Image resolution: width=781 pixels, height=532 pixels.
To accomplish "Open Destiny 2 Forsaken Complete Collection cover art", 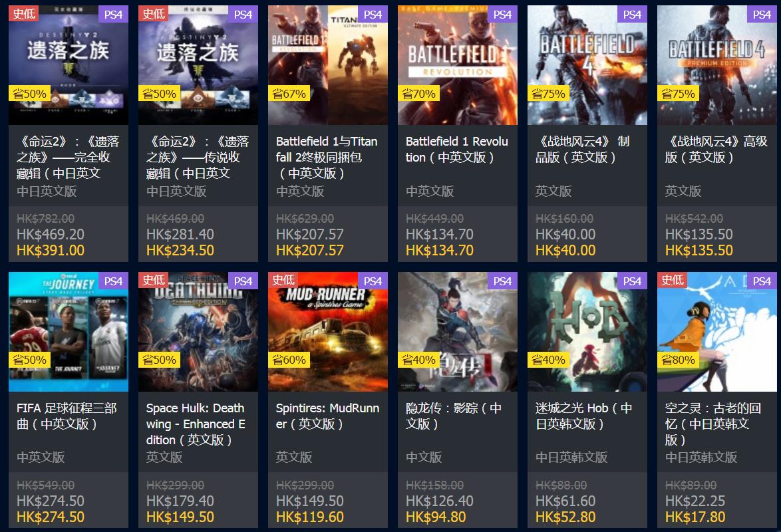I will point(69,65).
